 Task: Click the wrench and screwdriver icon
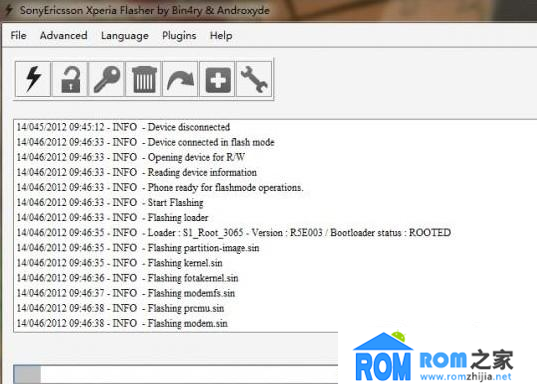coord(254,79)
